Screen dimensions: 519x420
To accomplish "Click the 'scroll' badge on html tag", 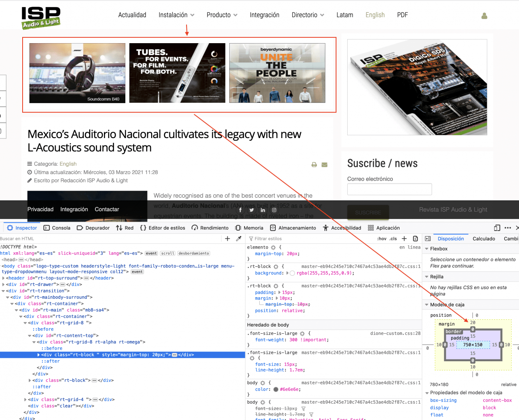I will (x=168, y=254).
